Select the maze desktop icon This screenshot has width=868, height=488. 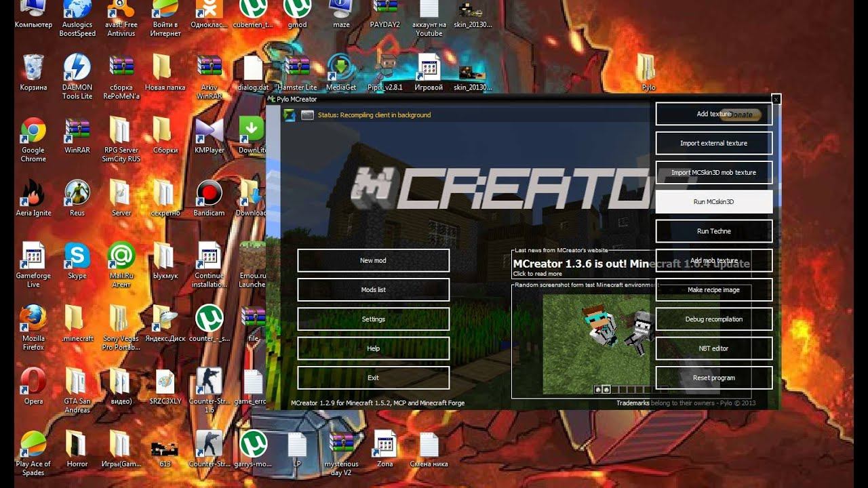[341, 14]
